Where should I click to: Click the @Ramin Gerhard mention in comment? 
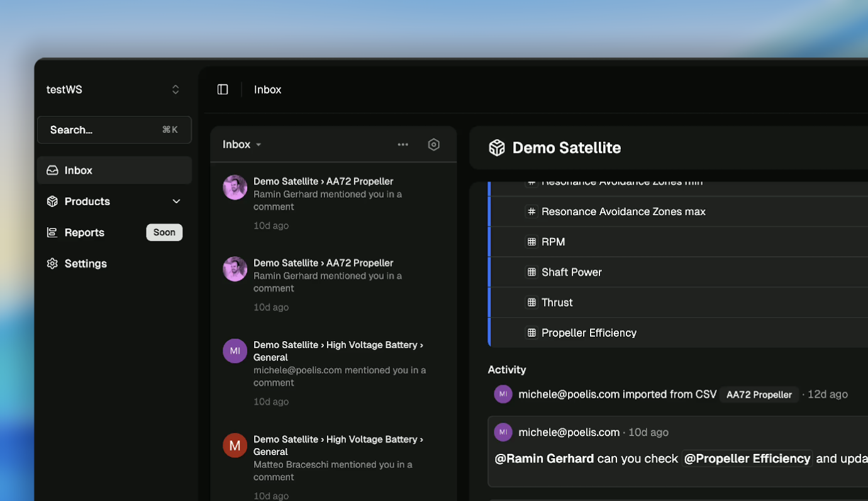[x=544, y=458]
